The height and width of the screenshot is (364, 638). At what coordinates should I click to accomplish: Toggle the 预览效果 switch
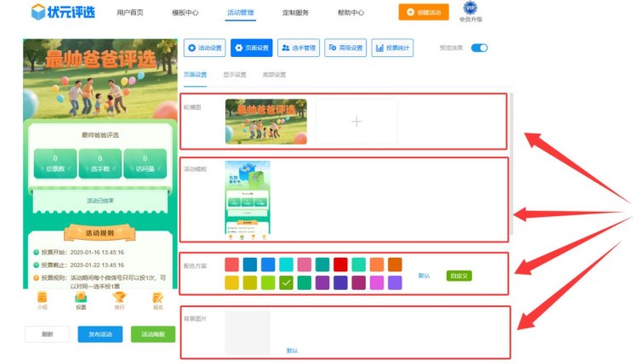coord(480,48)
